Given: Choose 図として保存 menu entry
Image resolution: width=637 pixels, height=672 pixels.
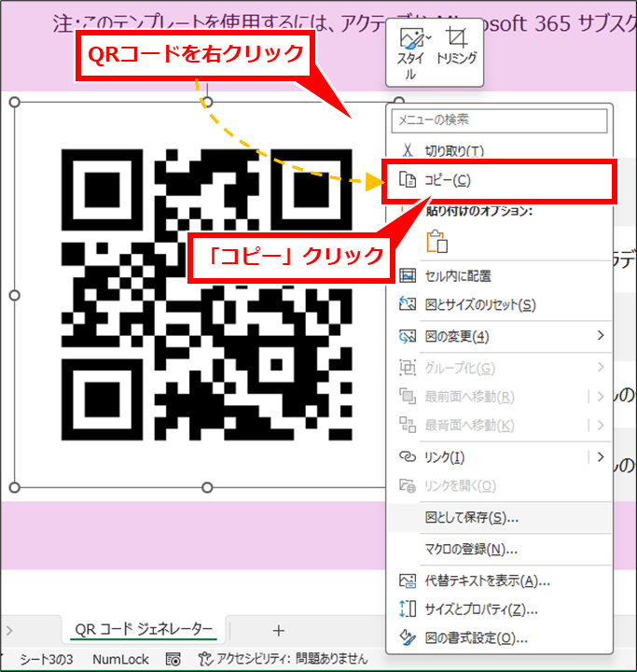Looking at the screenshot, I should 499,518.
